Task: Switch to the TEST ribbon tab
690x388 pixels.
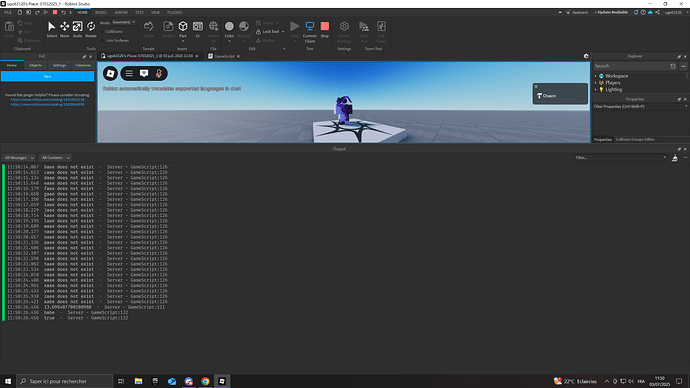Action: 139,12
